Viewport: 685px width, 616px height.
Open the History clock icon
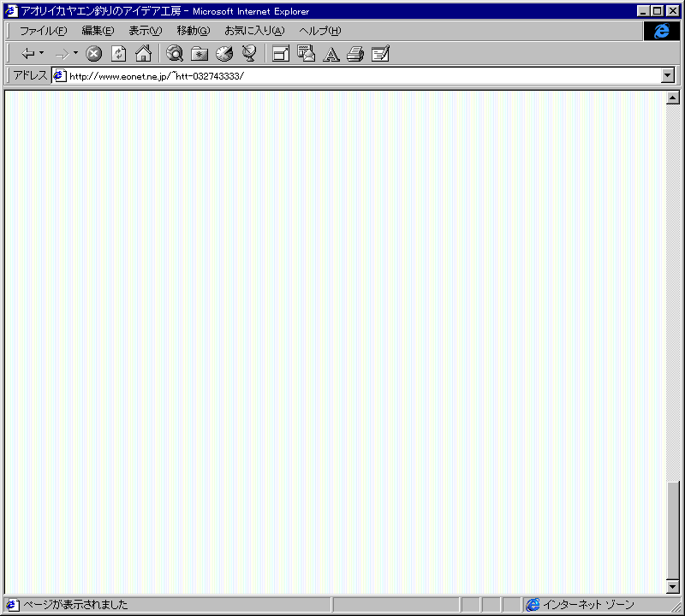coord(224,54)
